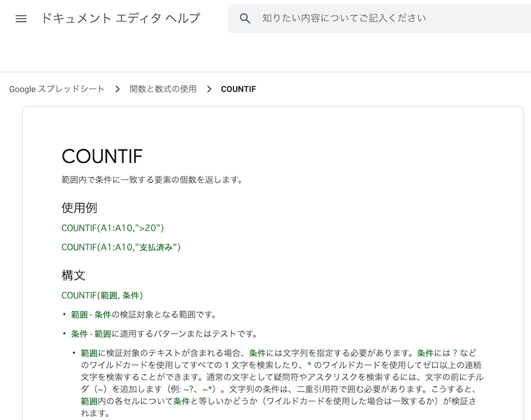Image resolution: width=531 pixels, height=420 pixels.
Task: Click 範囲 term starting the first bullet
Action: (x=79, y=315)
